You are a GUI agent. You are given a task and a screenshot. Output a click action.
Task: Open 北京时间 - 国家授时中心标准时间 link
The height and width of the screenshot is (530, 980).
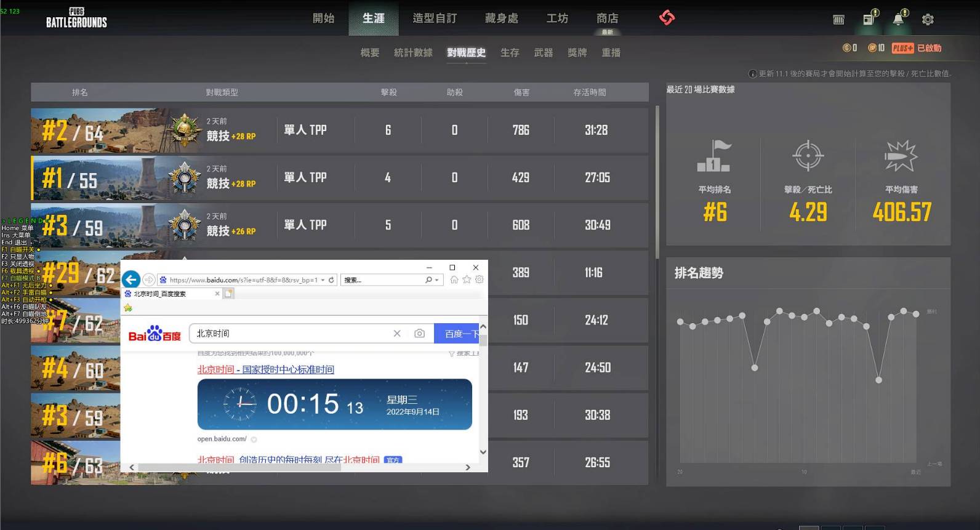265,369
